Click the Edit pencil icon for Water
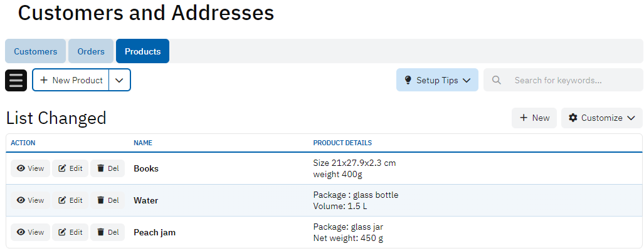Screen dimensions: 644x251 coord(63,200)
